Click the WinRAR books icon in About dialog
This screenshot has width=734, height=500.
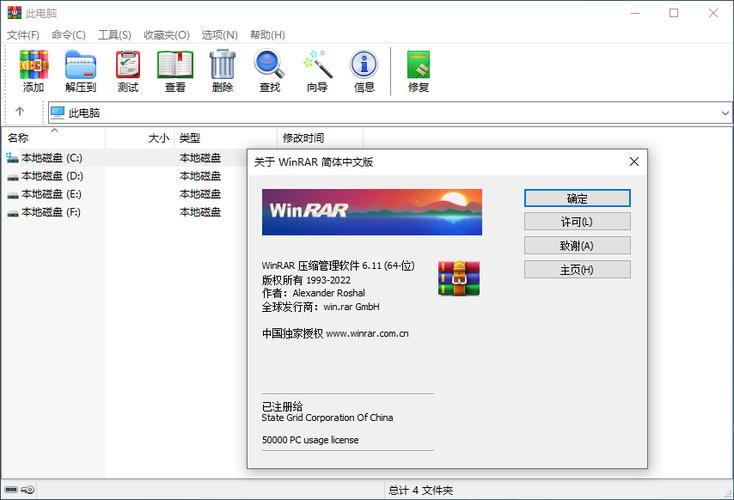pyautogui.click(x=459, y=278)
